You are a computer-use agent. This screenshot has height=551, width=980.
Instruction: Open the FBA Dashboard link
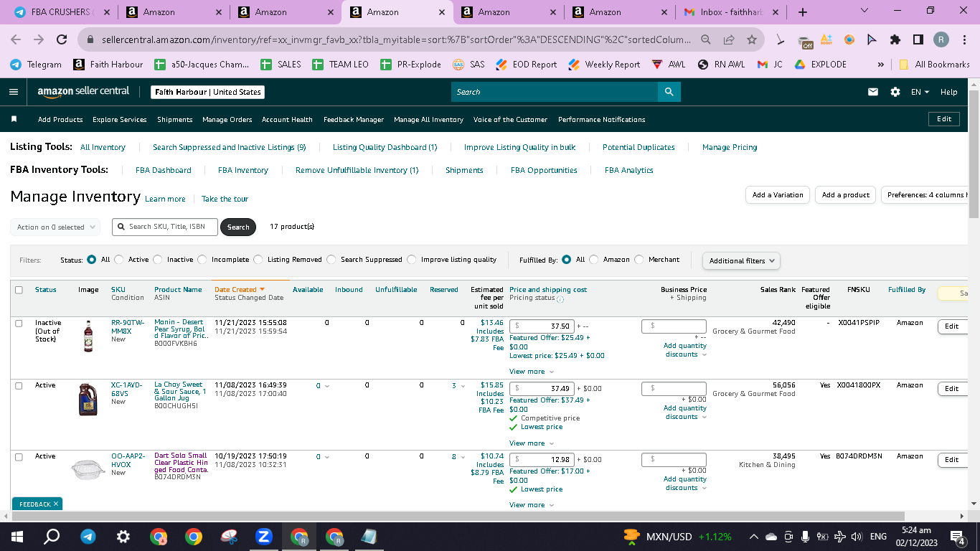pos(164,170)
